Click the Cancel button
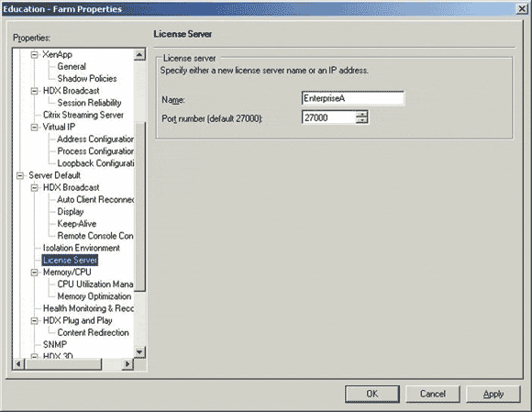 (x=433, y=394)
